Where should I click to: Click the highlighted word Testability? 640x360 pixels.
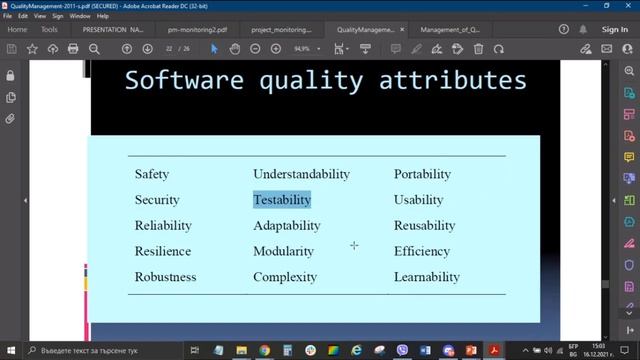282,200
